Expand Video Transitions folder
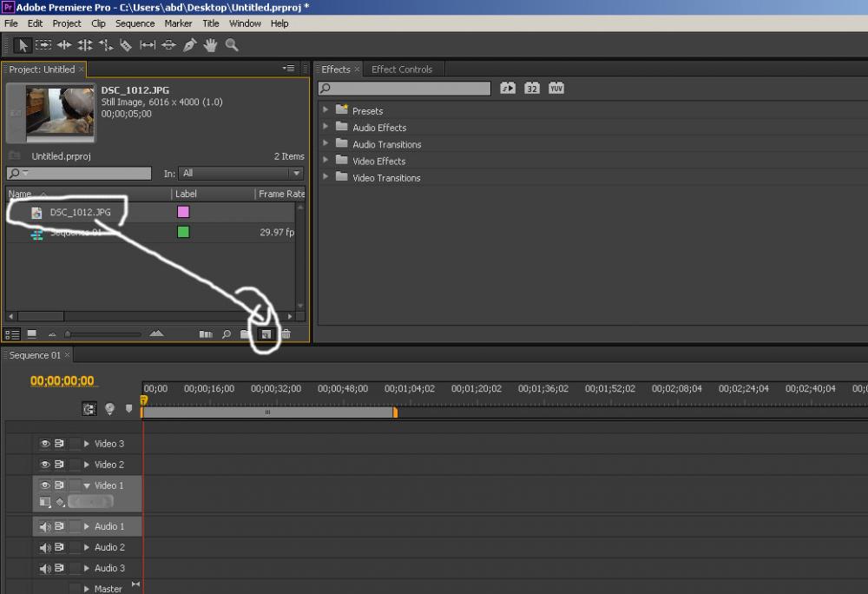Image resolution: width=868 pixels, height=594 pixels. 325,176
